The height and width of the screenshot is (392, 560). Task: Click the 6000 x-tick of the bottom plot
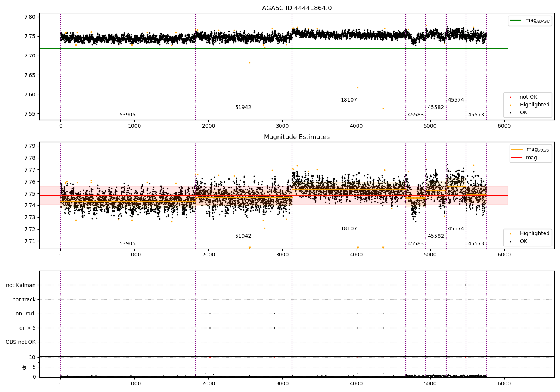pos(504,383)
